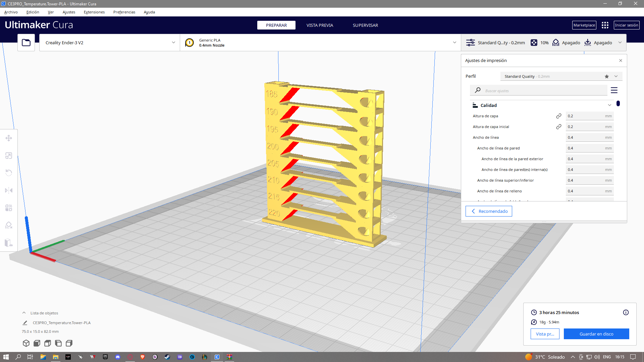This screenshot has width=644, height=362.
Task: Collapse the Calidad settings section
Action: tap(609, 105)
